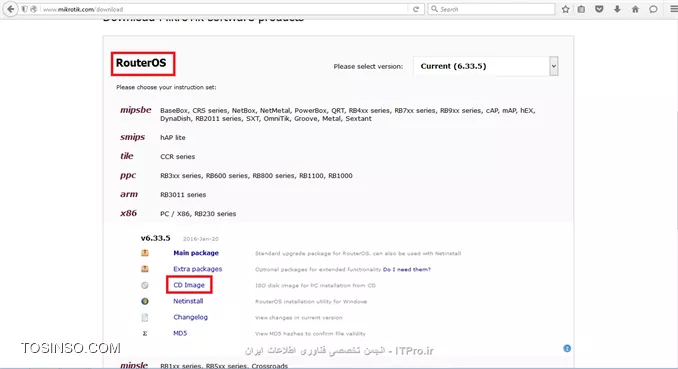The image size is (678, 369).
Task: Click the address bar URL field
Action: [x=225, y=9]
